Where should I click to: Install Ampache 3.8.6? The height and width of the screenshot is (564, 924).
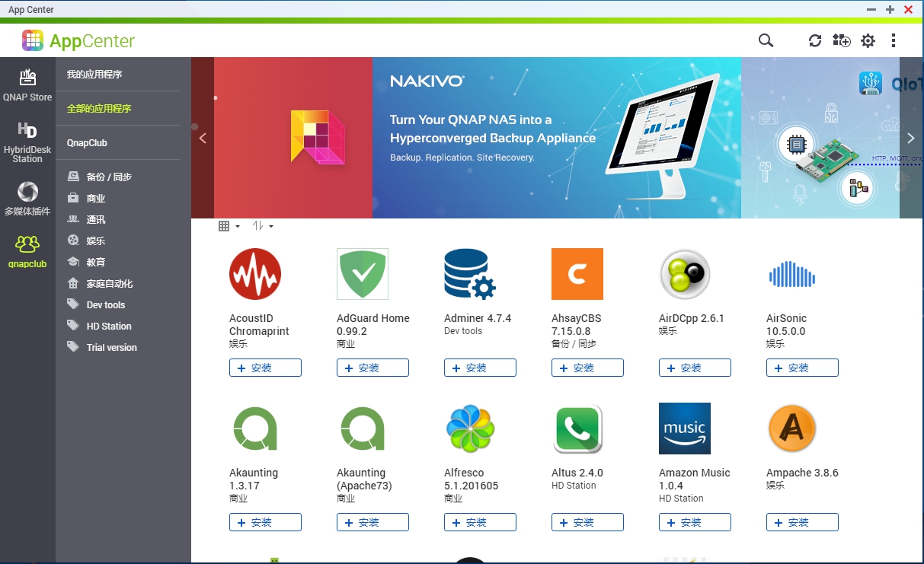(802, 522)
